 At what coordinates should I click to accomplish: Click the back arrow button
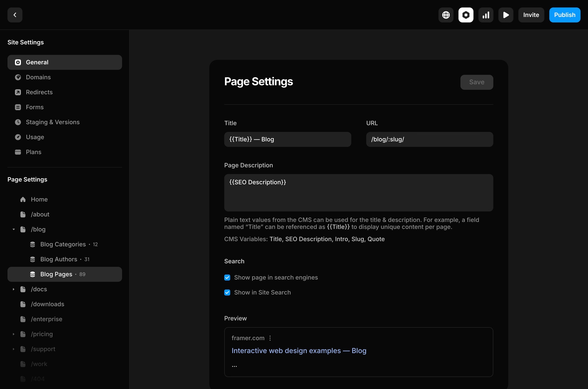click(15, 15)
